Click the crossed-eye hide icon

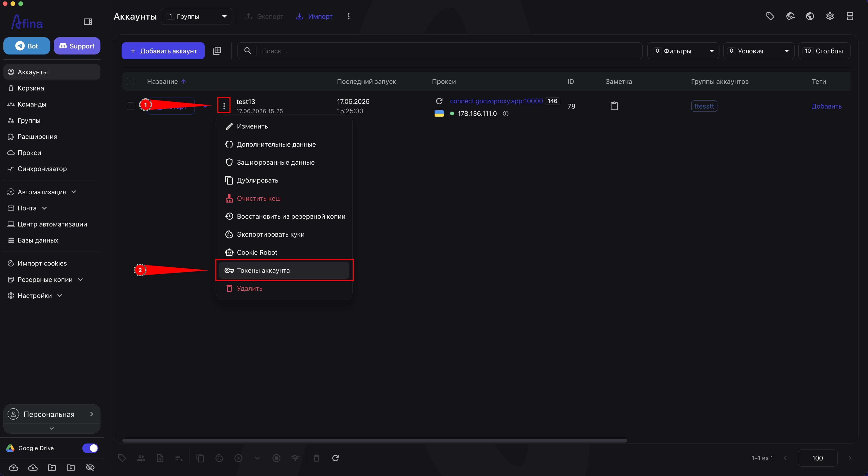pyautogui.click(x=90, y=468)
